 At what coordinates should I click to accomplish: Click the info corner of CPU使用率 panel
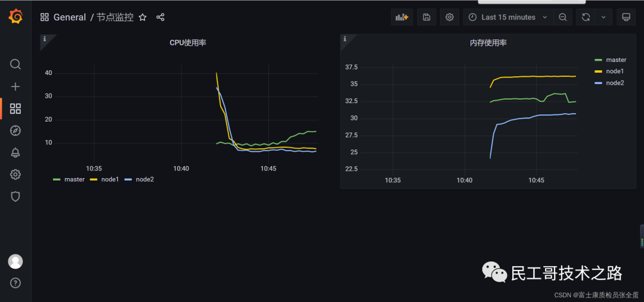(x=45, y=39)
